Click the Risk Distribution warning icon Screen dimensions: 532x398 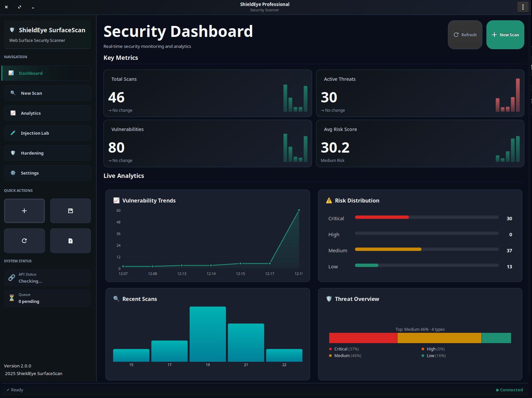click(329, 200)
